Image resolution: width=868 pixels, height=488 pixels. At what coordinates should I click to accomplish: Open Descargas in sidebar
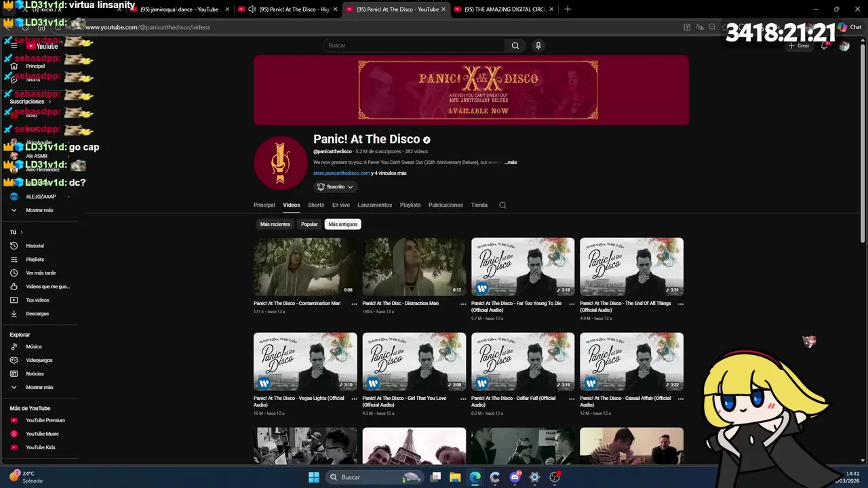(x=41, y=313)
